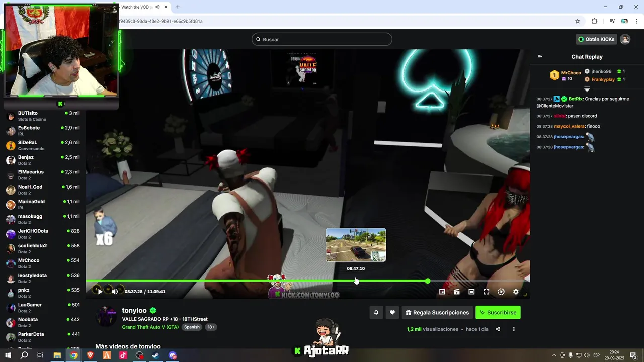This screenshot has height=362, width=644.
Task: Click the Spanish language tag
Action: click(192, 327)
